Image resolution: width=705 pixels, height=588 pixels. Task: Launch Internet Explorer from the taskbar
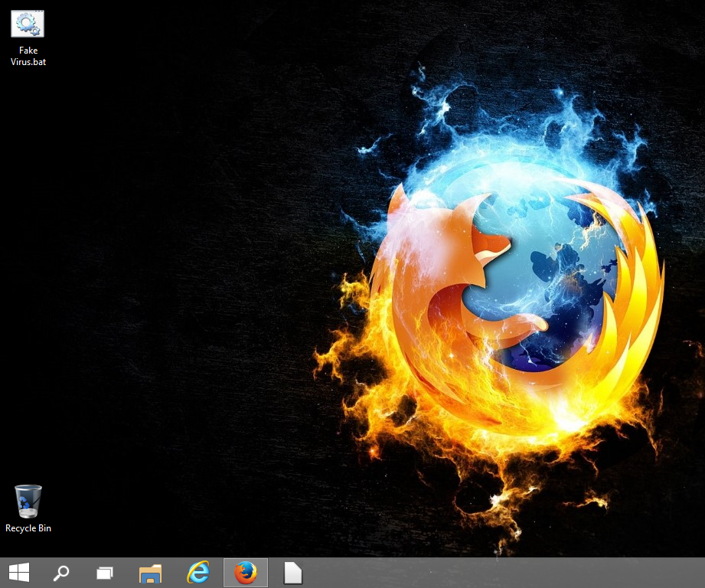[x=197, y=573]
